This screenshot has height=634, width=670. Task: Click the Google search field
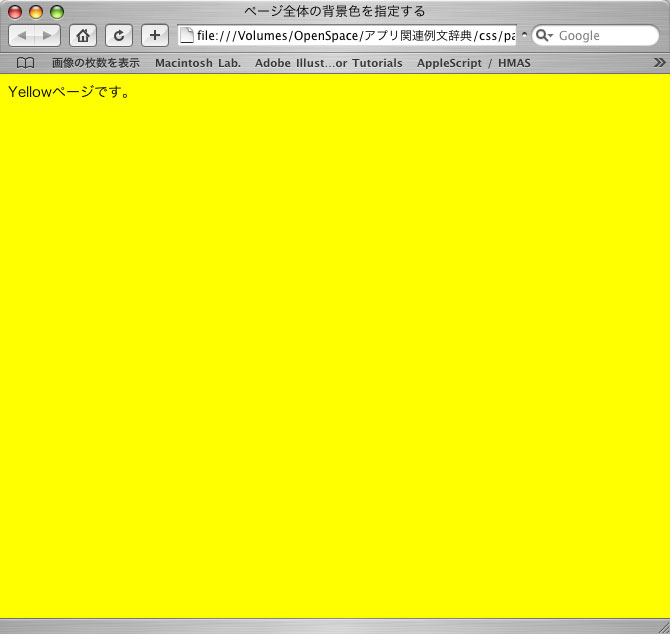[x=596, y=35]
